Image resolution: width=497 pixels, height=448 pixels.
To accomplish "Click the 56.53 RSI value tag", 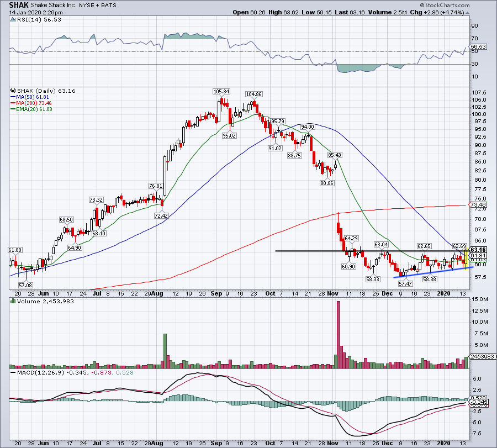I will coord(478,46).
